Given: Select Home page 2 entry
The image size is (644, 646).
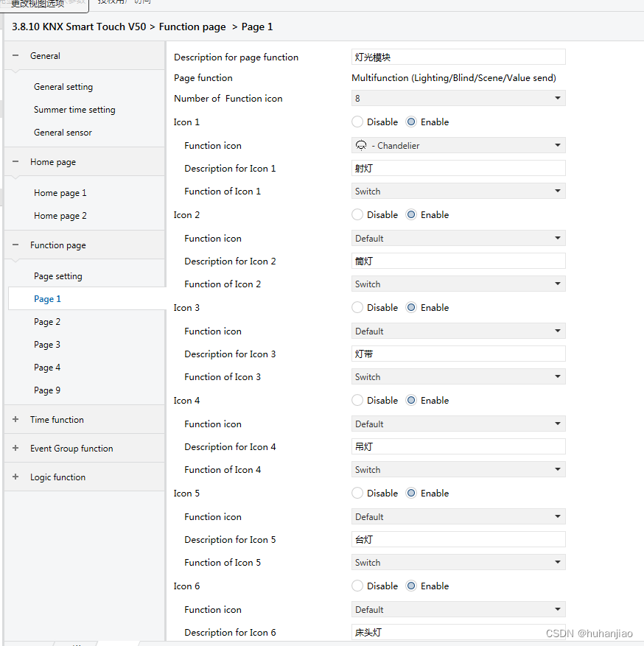Looking at the screenshot, I should (60, 216).
